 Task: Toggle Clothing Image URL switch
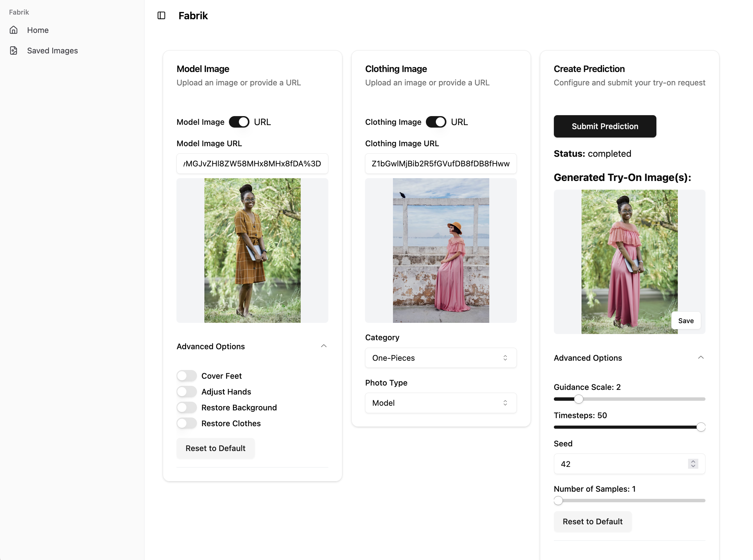(x=436, y=122)
